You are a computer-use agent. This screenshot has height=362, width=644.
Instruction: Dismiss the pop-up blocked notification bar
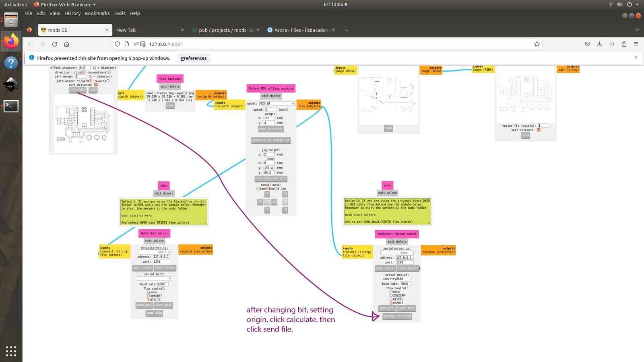pyautogui.click(x=636, y=58)
